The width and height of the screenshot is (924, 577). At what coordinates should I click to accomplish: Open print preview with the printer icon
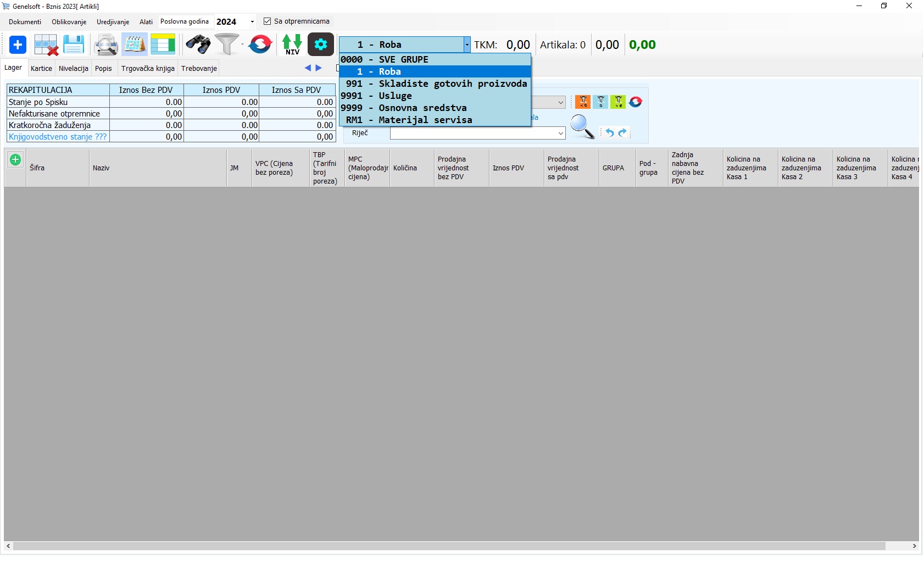(x=105, y=45)
